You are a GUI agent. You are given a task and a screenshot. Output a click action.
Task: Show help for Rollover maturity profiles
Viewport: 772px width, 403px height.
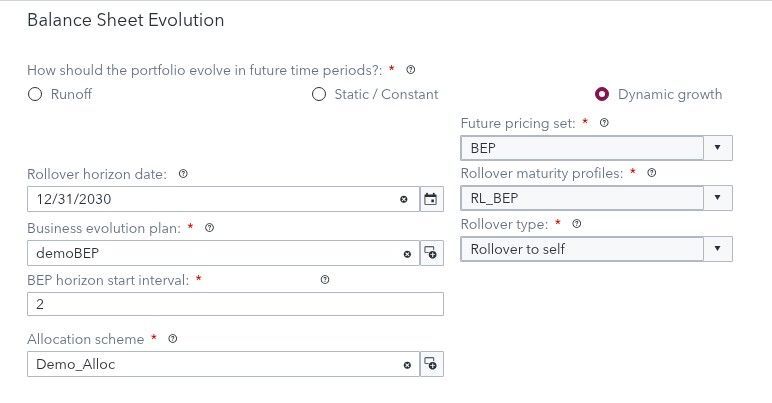[x=652, y=173]
